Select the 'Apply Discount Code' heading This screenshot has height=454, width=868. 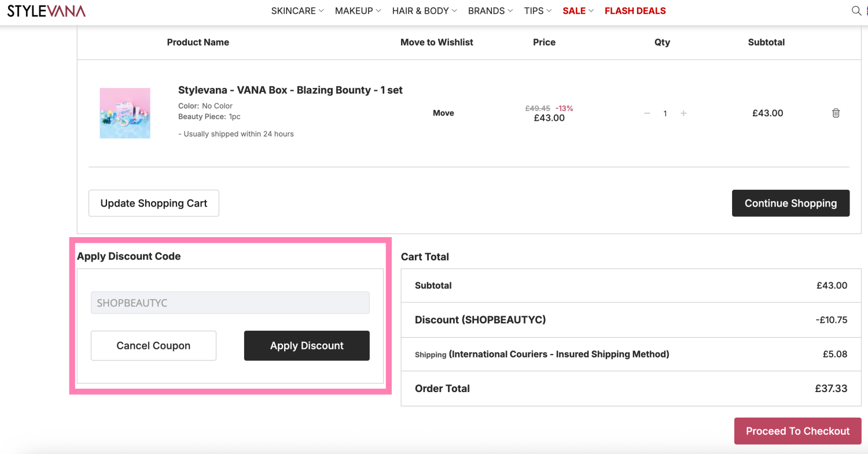click(129, 256)
